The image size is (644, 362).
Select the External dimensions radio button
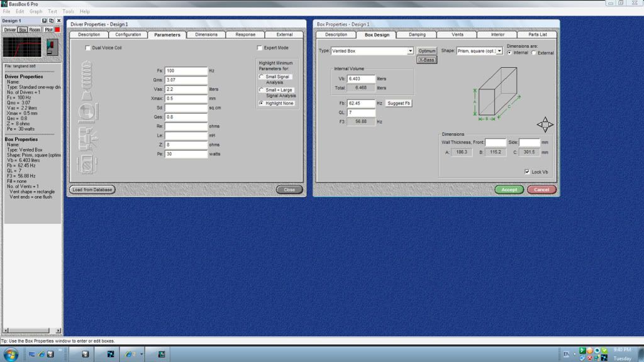pos(535,53)
